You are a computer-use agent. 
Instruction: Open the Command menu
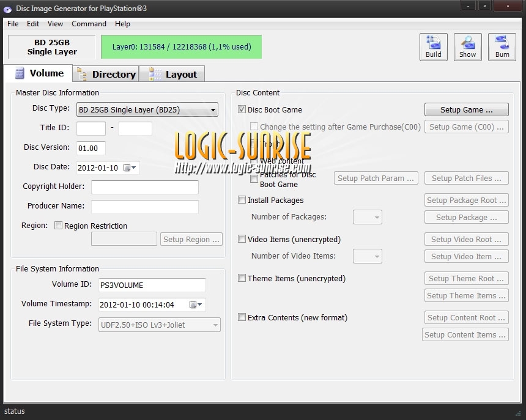coord(89,24)
